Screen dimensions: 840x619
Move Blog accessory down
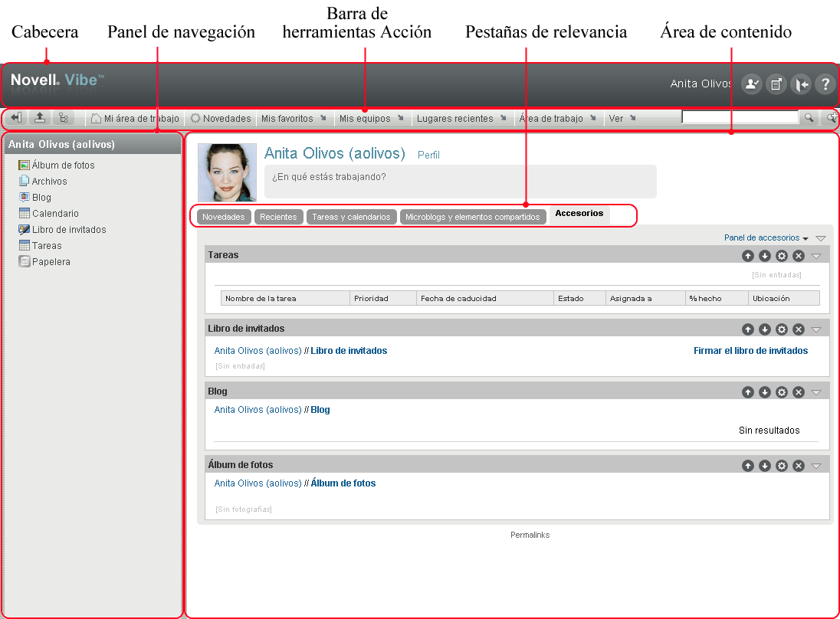click(765, 392)
